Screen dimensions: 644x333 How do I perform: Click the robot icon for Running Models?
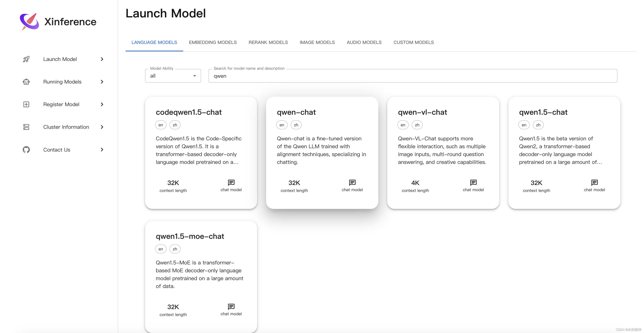(26, 82)
